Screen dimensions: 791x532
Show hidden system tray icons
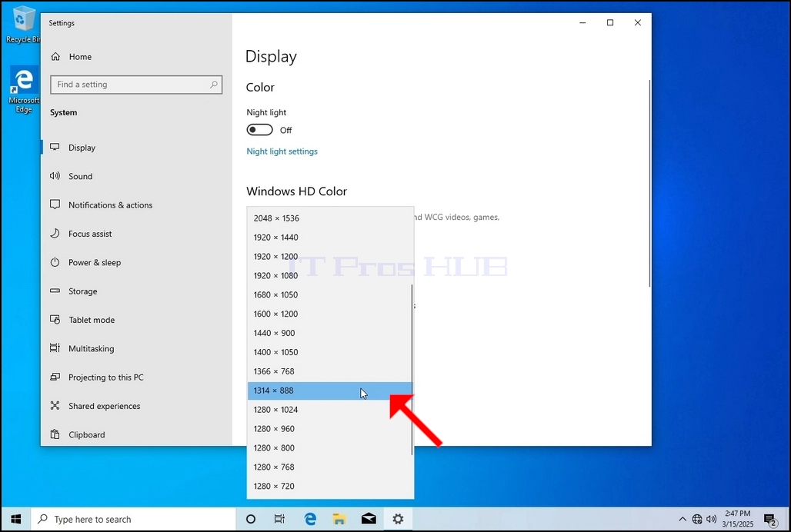point(683,519)
